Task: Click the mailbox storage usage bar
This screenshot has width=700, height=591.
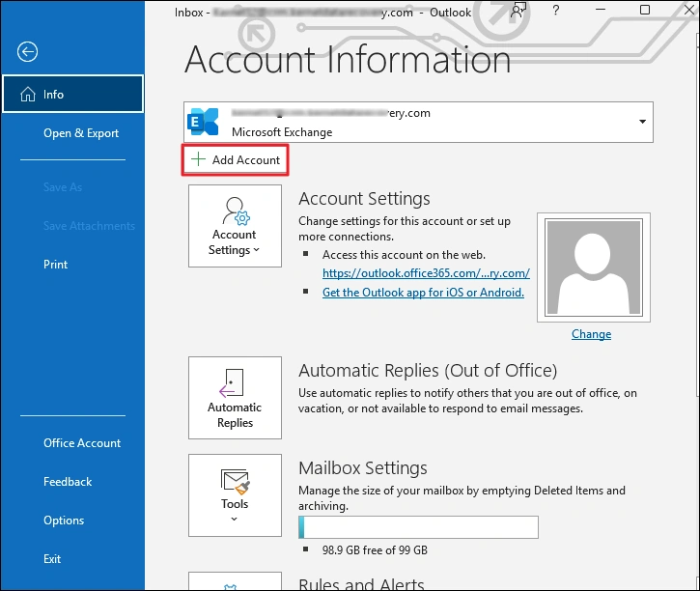Action: 418,527
